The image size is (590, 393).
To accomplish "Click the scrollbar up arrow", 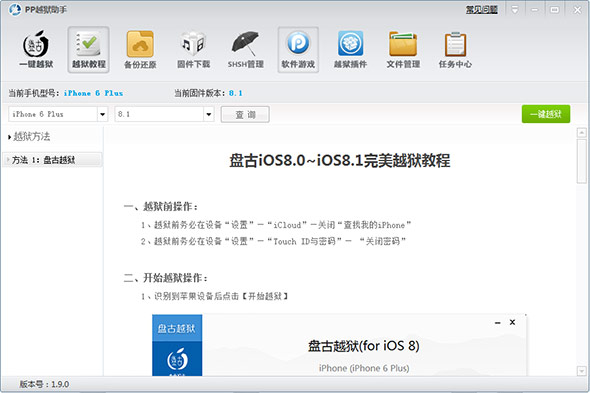I will [x=581, y=133].
